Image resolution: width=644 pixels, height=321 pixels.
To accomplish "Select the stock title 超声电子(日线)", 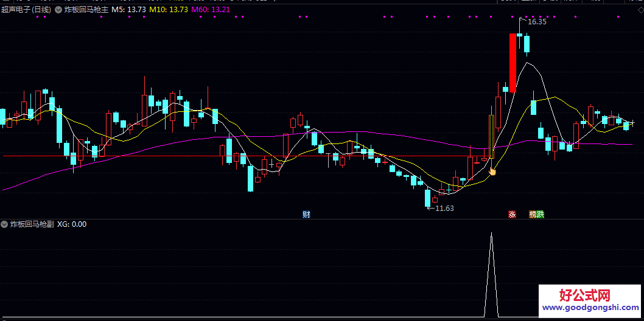I will click(x=26, y=10).
